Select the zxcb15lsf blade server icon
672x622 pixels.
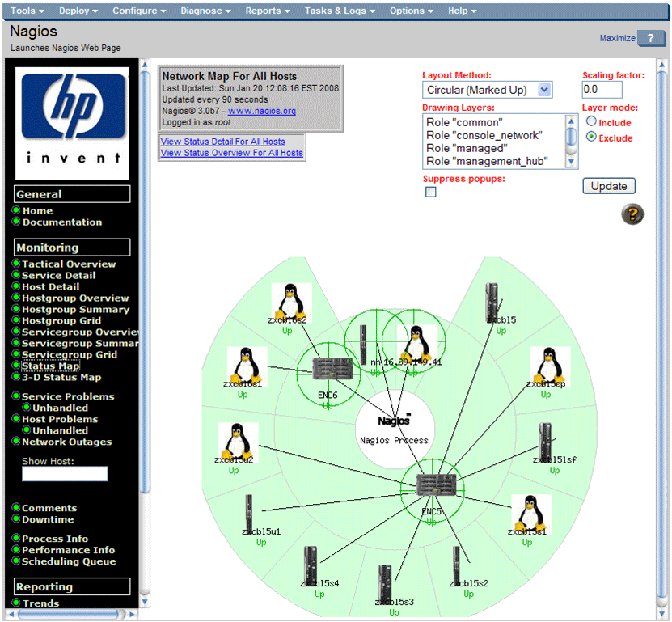[545, 442]
